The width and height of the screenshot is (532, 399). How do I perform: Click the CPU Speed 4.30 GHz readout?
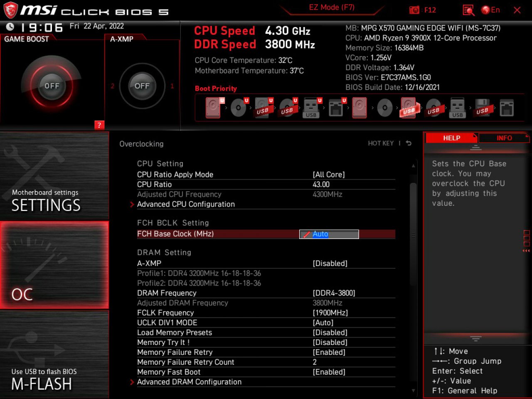pos(252,31)
